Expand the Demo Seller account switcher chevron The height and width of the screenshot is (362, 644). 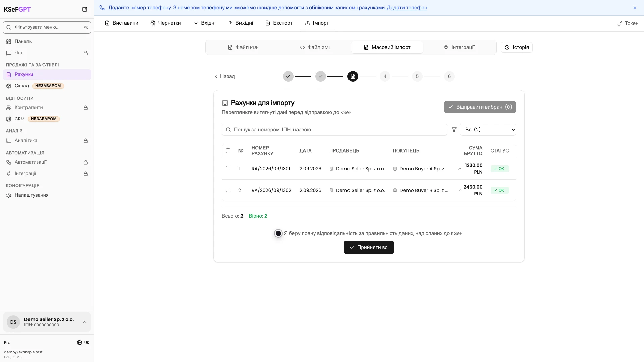(85, 322)
